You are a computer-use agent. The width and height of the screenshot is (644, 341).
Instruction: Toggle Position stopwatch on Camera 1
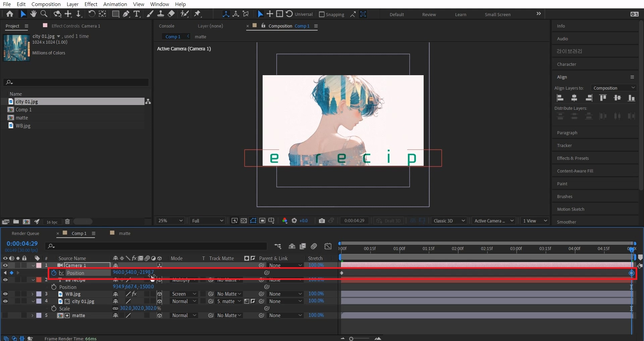(x=54, y=273)
